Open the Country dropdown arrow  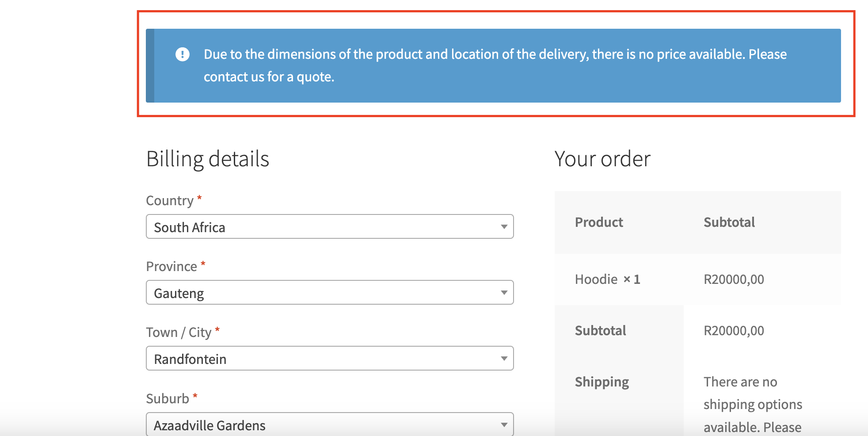(504, 227)
